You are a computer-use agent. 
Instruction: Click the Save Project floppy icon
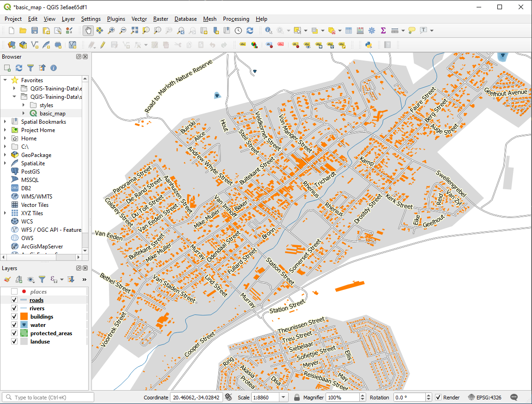pyautogui.click(x=35, y=30)
